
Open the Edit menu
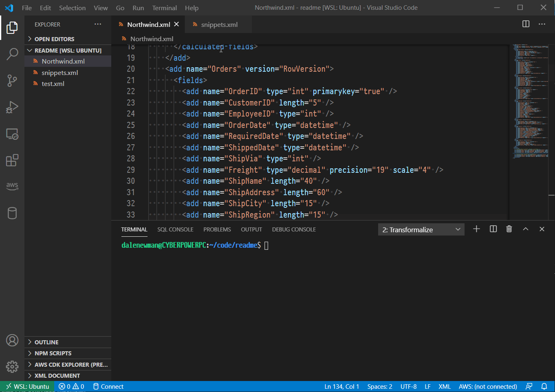point(46,8)
